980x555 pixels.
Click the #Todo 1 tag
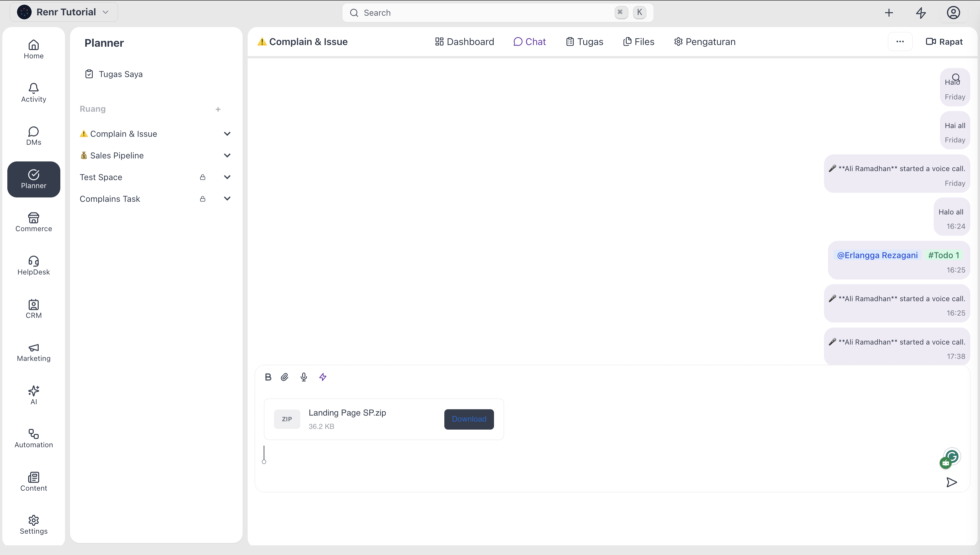(x=943, y=255)
